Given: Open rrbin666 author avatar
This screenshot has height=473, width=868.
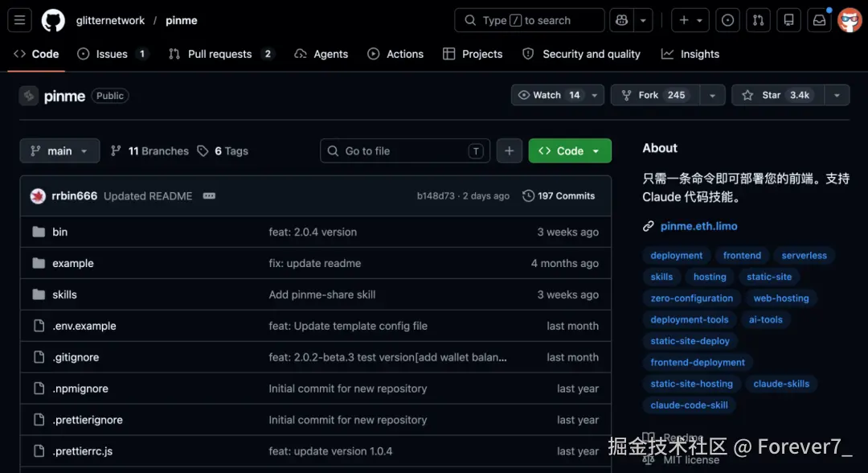Looking at the screenshot, I should click(38, 196).
